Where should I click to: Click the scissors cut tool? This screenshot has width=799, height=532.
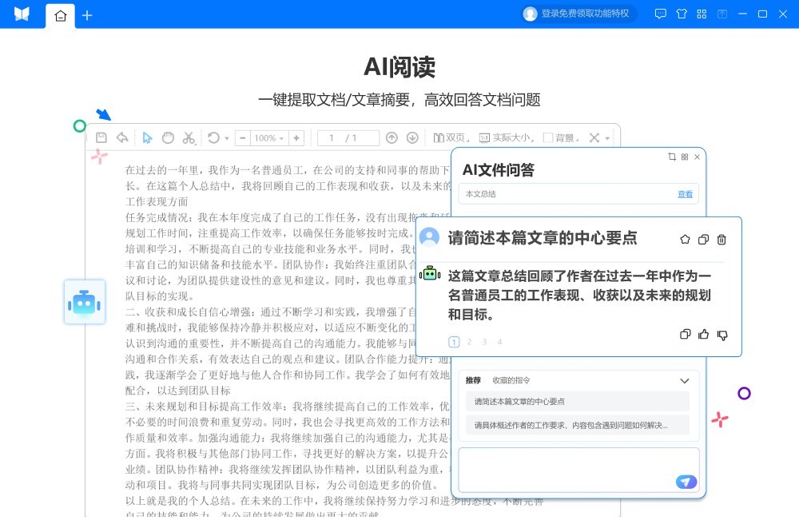189,137
